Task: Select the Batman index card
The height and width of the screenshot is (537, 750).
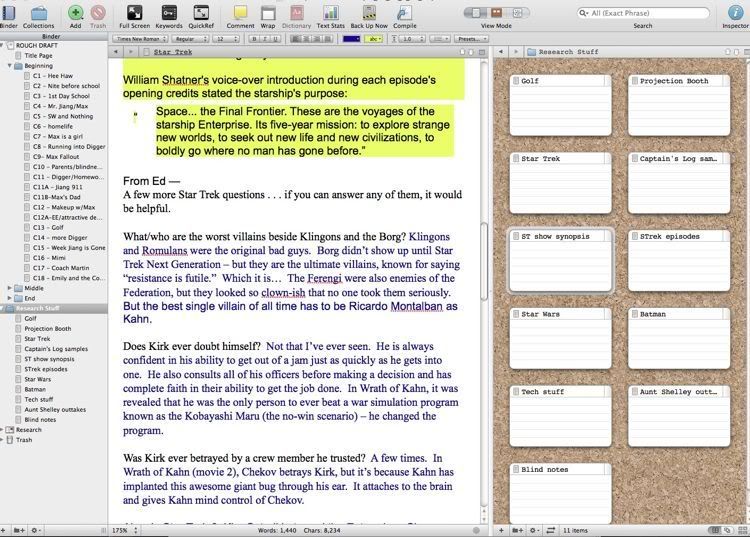Action: (x=679, y=338)
